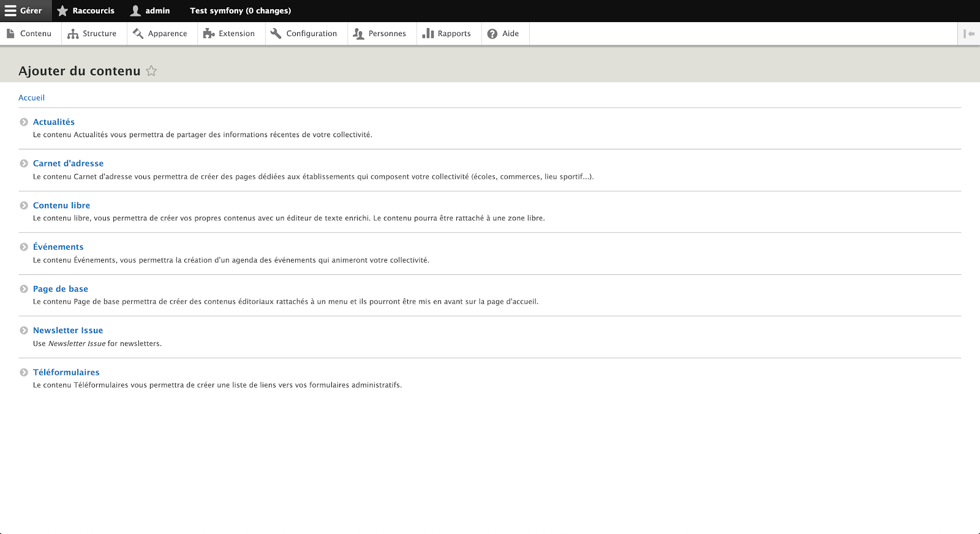This screenshot has height=534, width=980.
Task: Create a new Newsletter Issue
Action: click(x=68, y=331)
